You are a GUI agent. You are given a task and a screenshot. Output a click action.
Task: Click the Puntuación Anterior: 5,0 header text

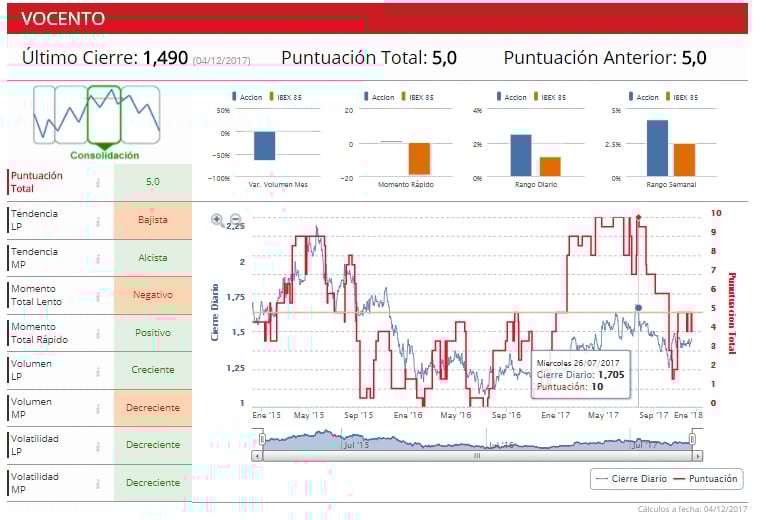[605, 58]
